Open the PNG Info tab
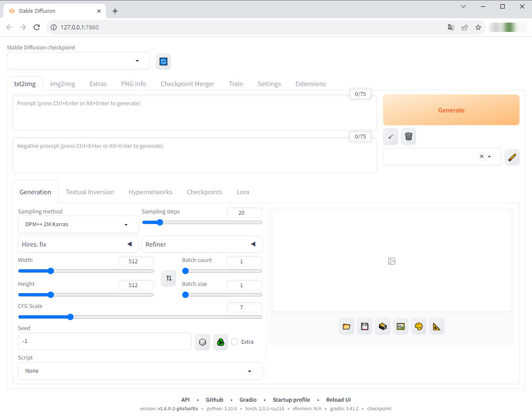Screen dimensions: 532x420 click(x=133, y=84)
